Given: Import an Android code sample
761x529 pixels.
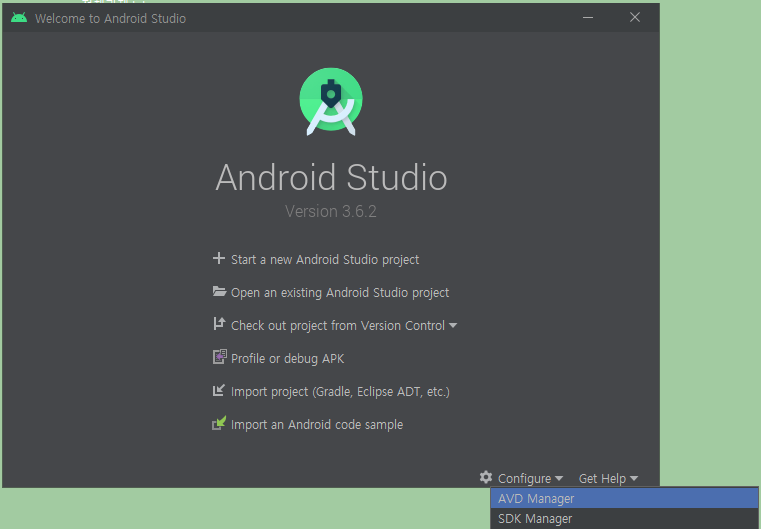Looking at the screenshot, I should click(x=317, y=425).
